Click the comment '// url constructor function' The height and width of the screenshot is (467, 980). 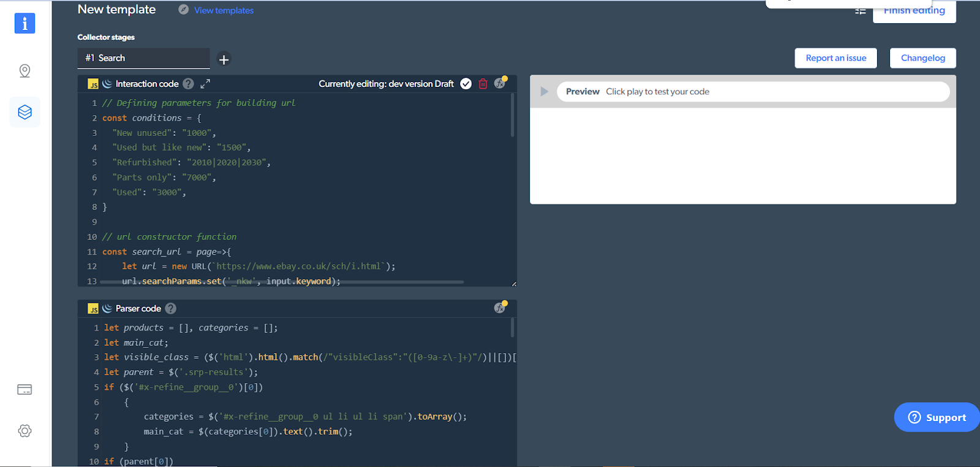(169, 237)
